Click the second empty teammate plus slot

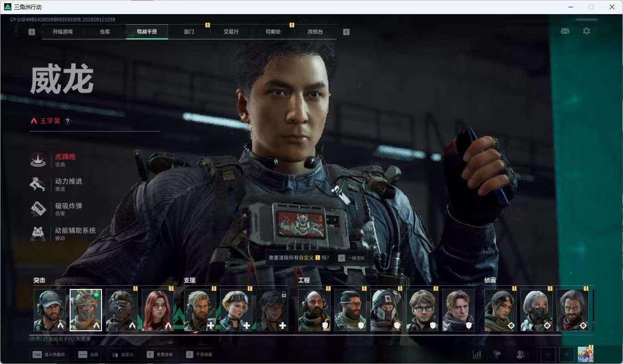click(567, 354)
